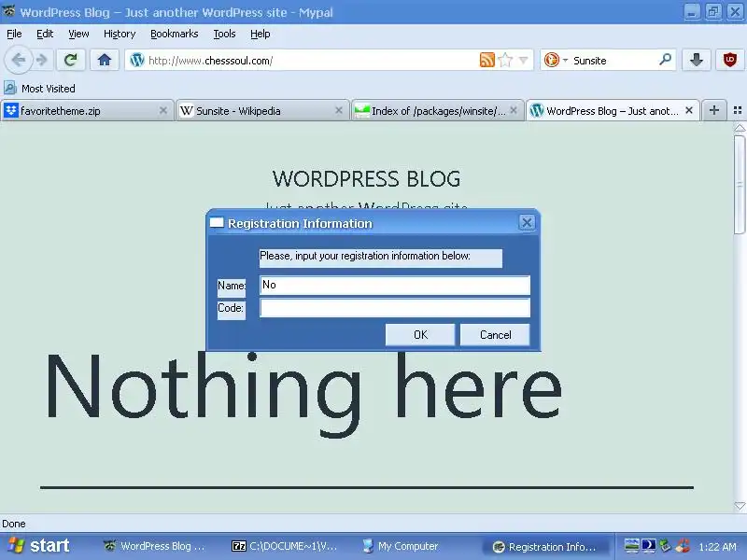Open a new tab with the plus button
The image size is (747, 560).
click(x=713, y=110)
